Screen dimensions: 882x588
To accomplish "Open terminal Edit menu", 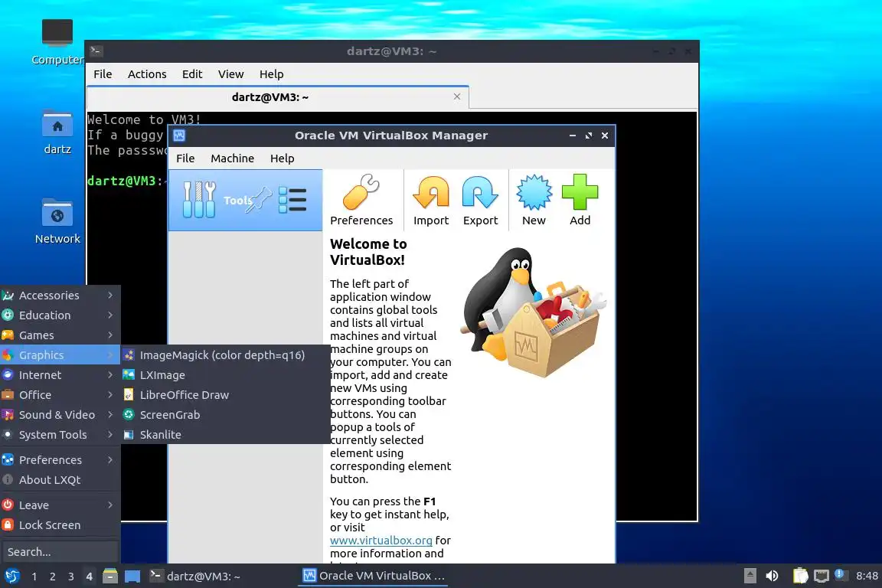I will point(192,74).
